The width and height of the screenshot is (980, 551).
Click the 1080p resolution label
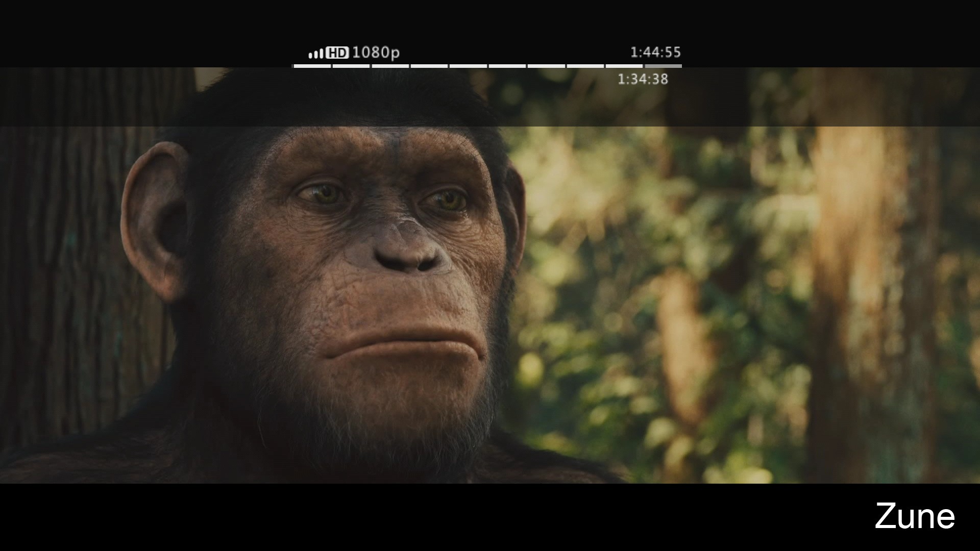pyautogui.click(x=376, y=53)
